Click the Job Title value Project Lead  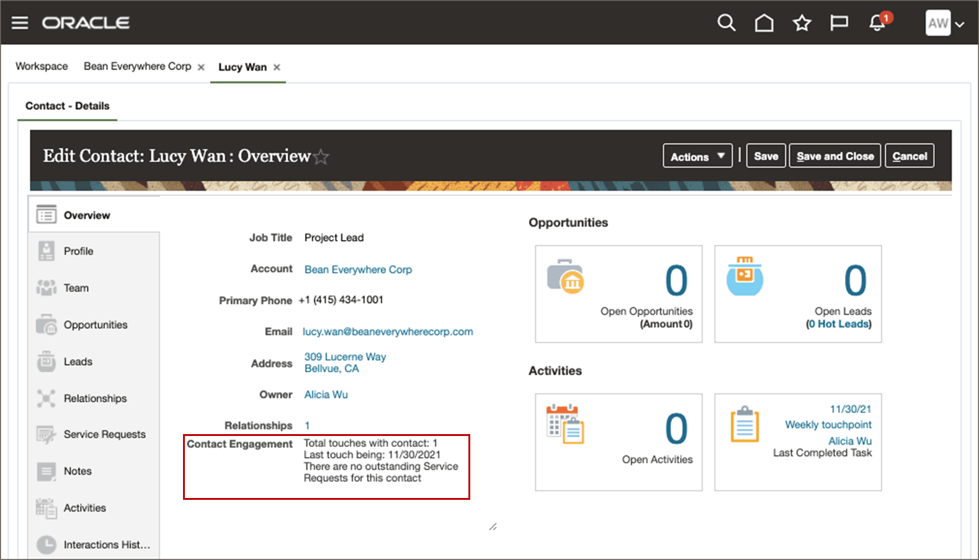pyautogui.click(x=334, y=238)
